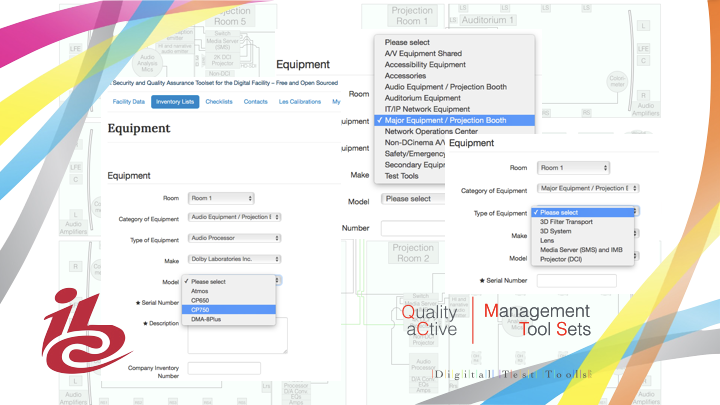720x405 pixels.
Task: Pick Auditorium Equipment category
Action: (x=455, y=98)
